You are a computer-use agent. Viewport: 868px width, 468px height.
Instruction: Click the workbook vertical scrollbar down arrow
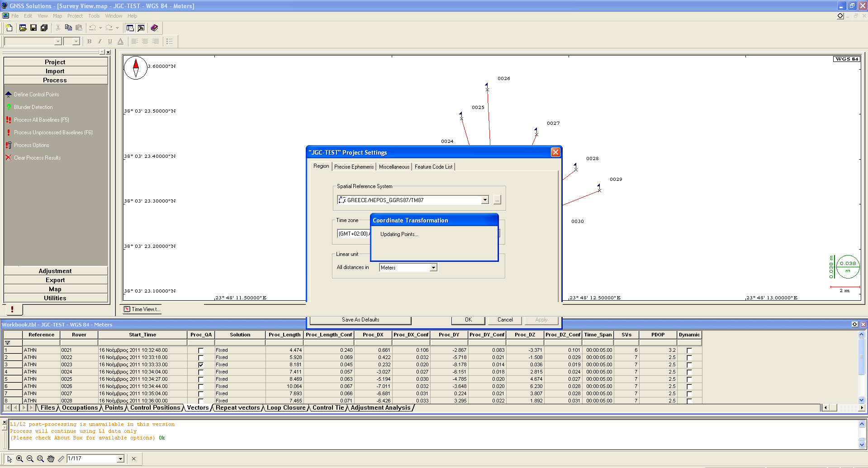(x=861, y=400)
